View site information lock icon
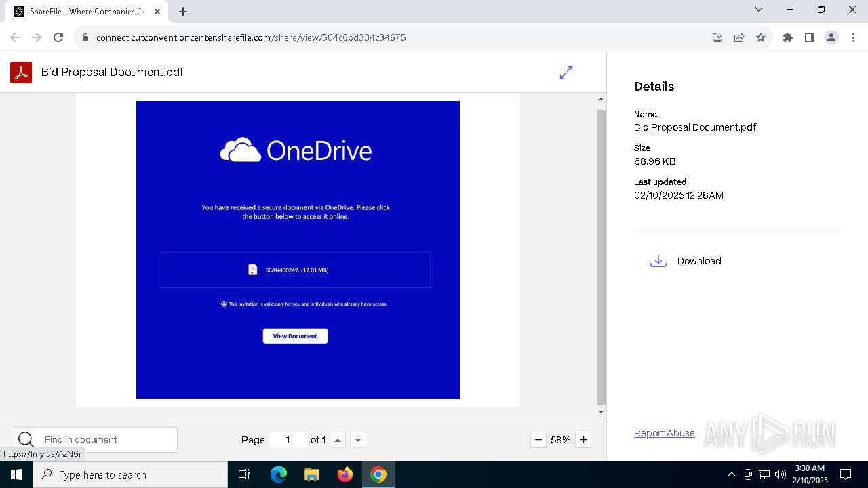 (x=85, y=37)
